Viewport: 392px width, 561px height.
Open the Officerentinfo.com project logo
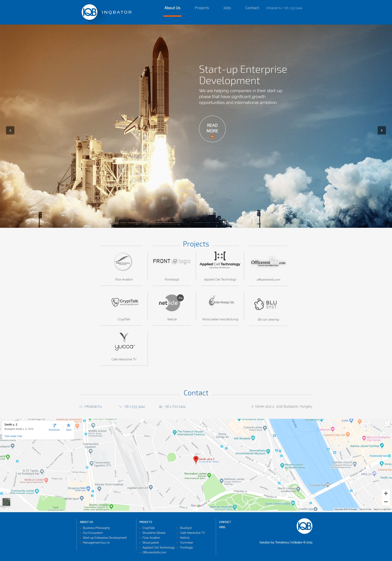pos(268,262)
